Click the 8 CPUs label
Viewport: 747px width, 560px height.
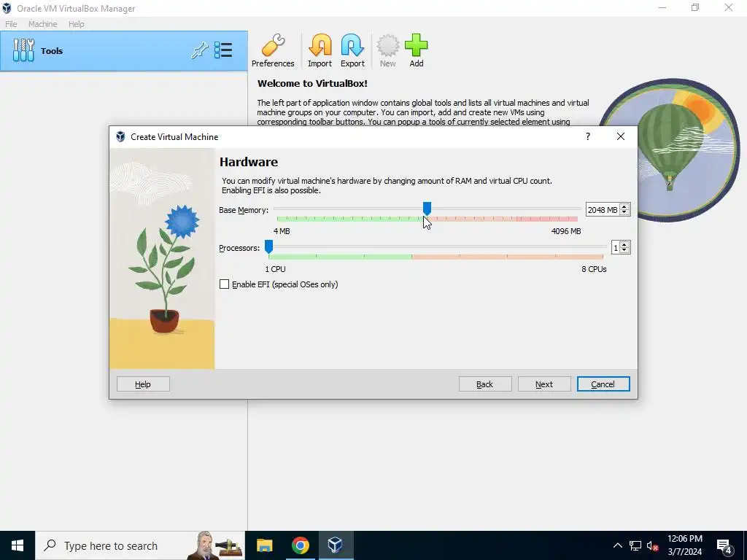[x=594, y=269]
